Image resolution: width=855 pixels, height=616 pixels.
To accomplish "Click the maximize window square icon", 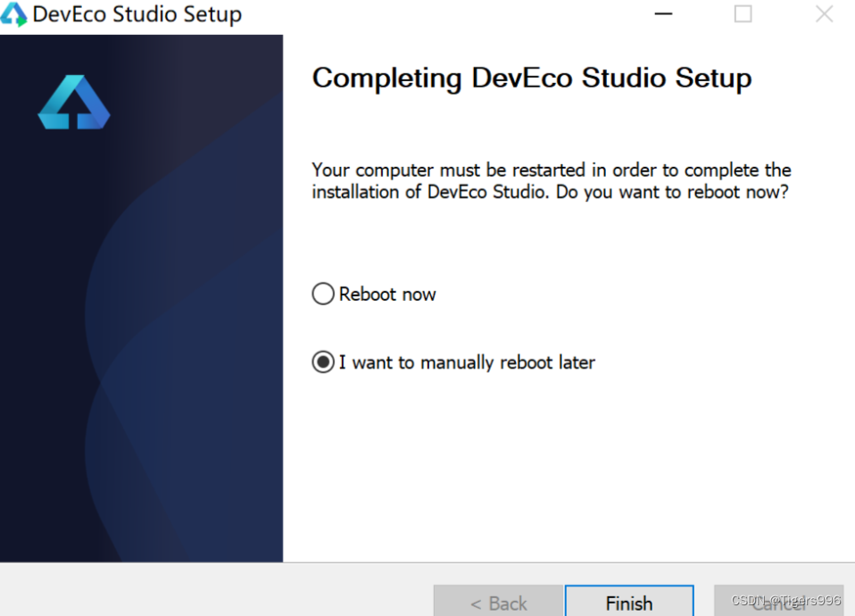I will point(743,15).
